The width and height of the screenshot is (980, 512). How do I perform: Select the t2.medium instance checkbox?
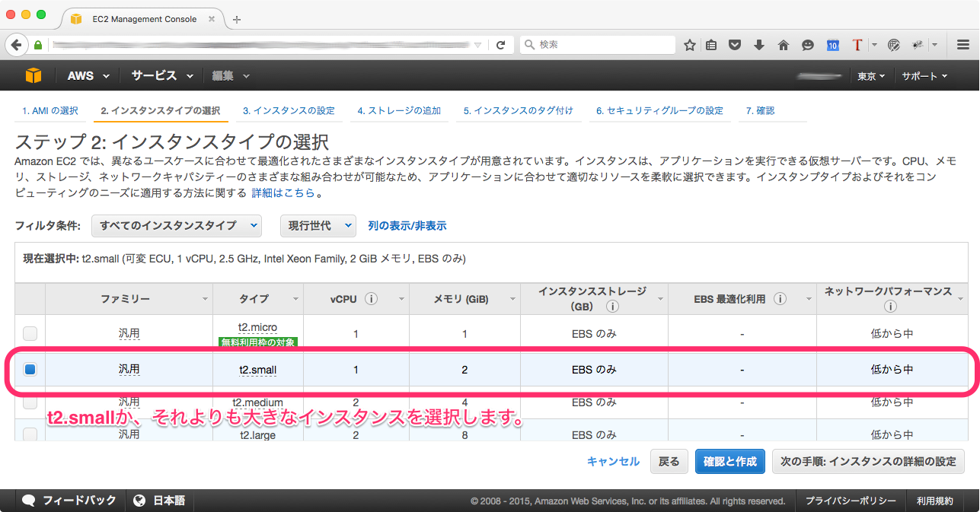click(x=30, y=402)
